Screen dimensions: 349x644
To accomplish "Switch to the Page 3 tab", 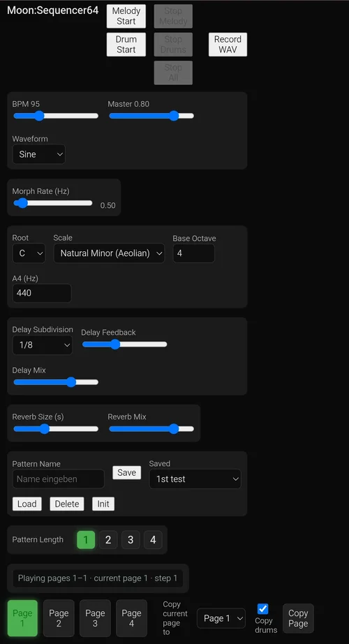I will pyautogui.click(x=95, y=618).
